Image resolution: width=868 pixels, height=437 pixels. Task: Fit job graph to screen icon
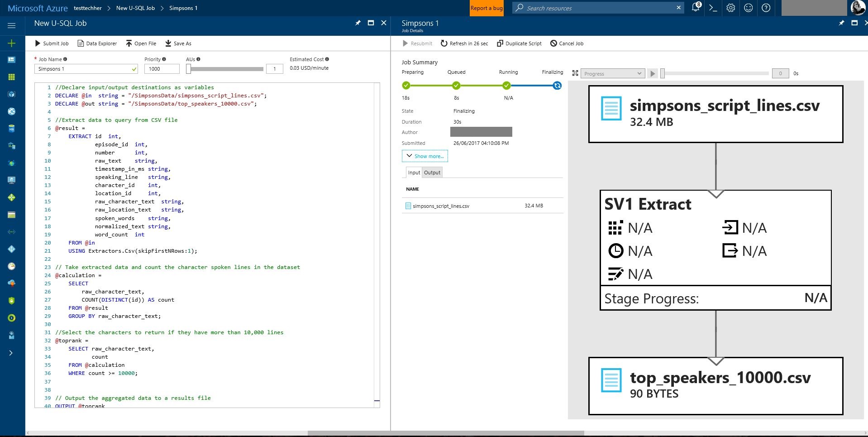pyautogui.click(x=575, y=73)
